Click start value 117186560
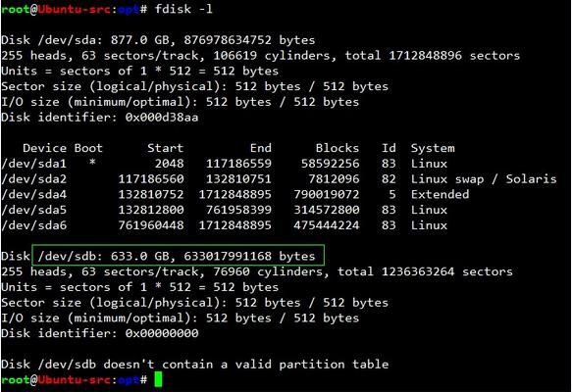 151,179
